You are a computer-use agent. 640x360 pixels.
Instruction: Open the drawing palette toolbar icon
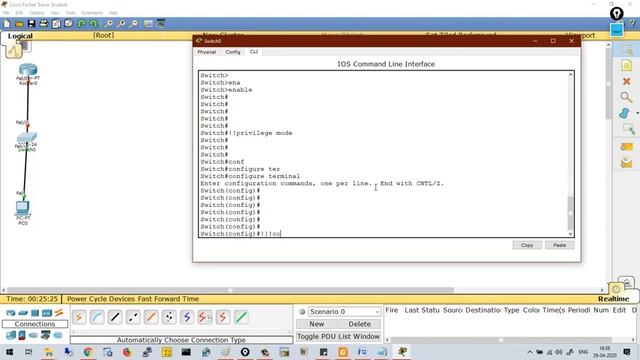[x=148, y=24]
